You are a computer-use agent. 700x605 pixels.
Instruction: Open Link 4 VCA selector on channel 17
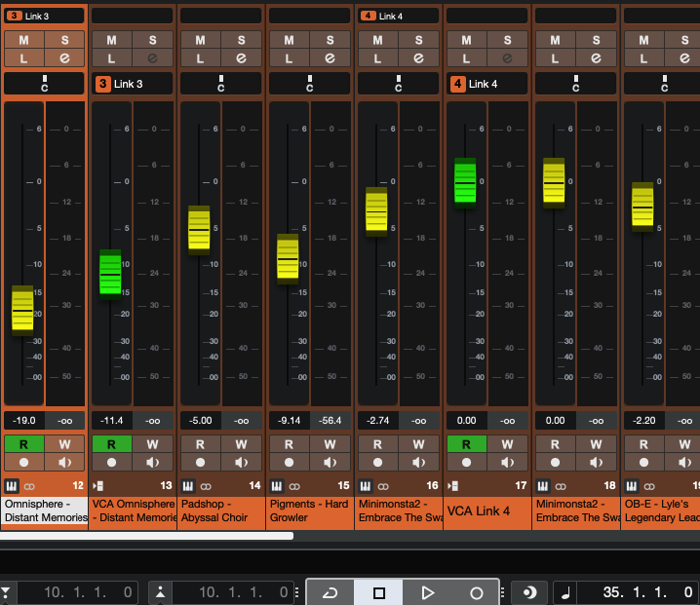click(486, 84)
